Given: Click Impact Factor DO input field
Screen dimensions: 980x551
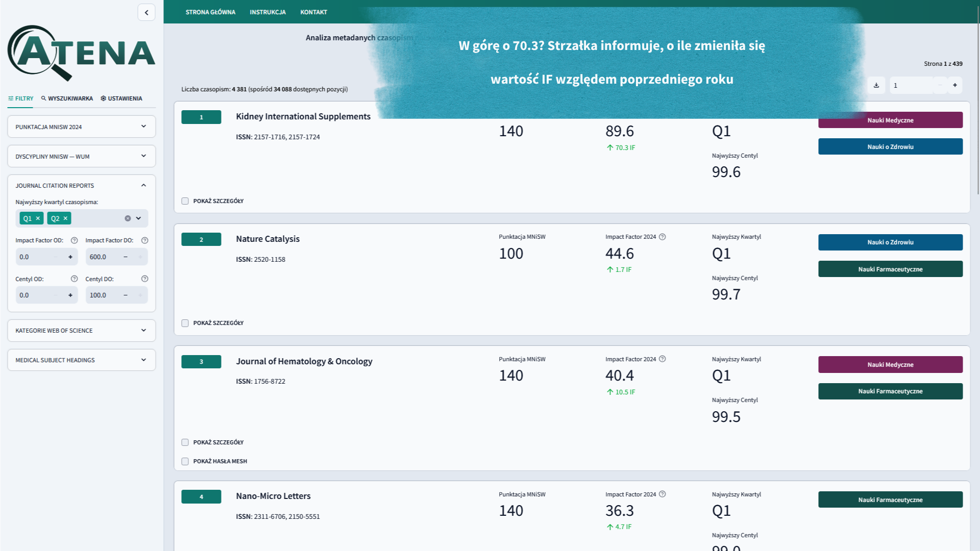Looking at the screenshot, I should [103, 257].
